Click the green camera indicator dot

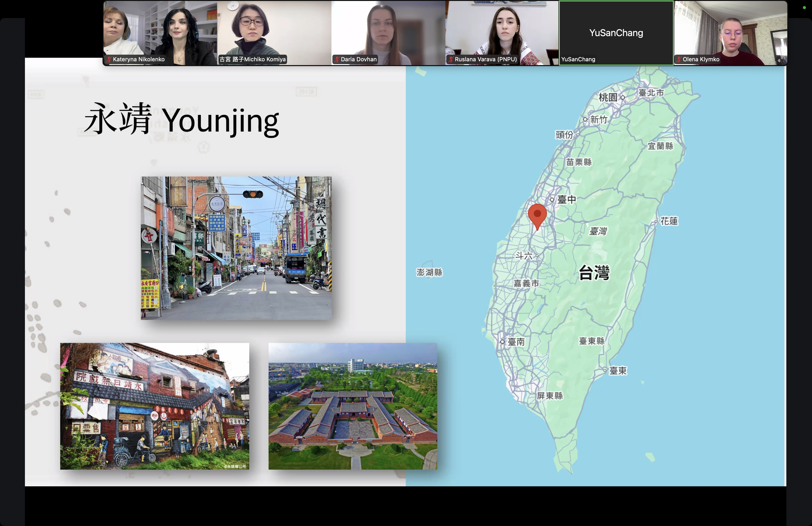click(804, 8)
